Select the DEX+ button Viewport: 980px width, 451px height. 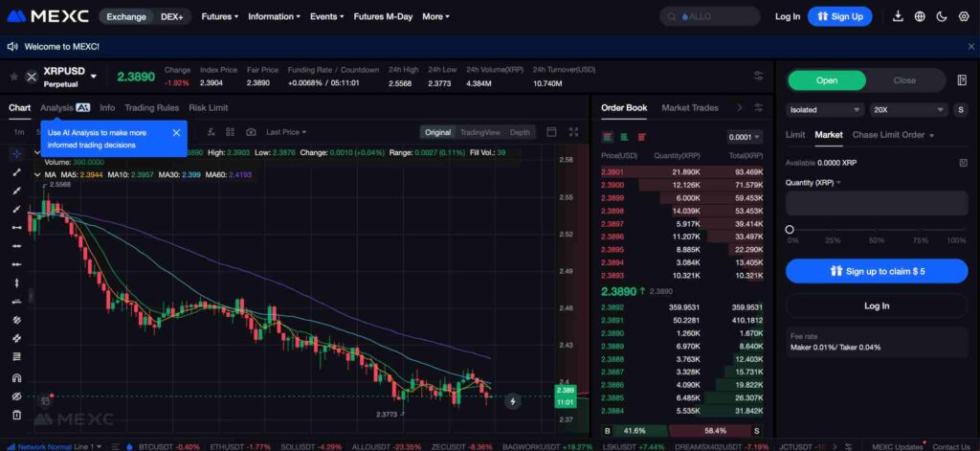(x=172, y=17)
